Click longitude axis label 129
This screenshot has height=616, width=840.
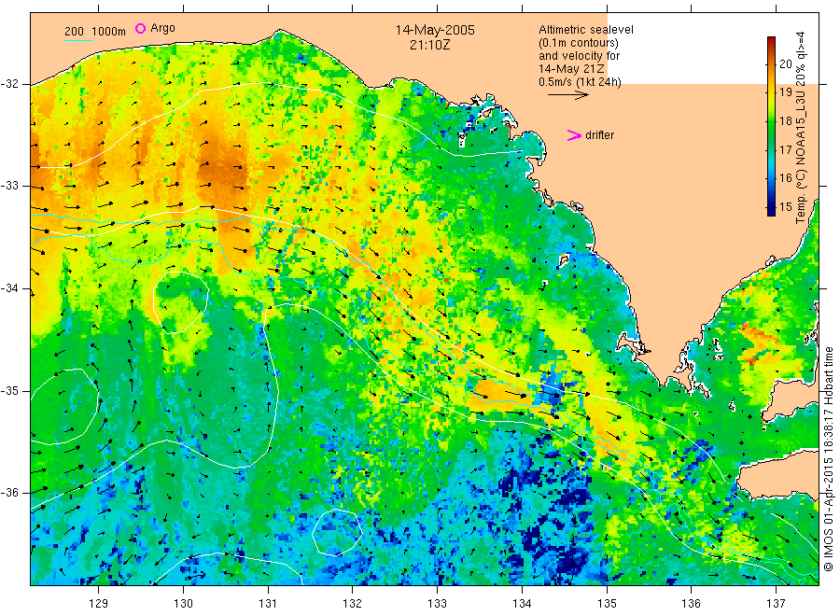click(x=99, y=604)
